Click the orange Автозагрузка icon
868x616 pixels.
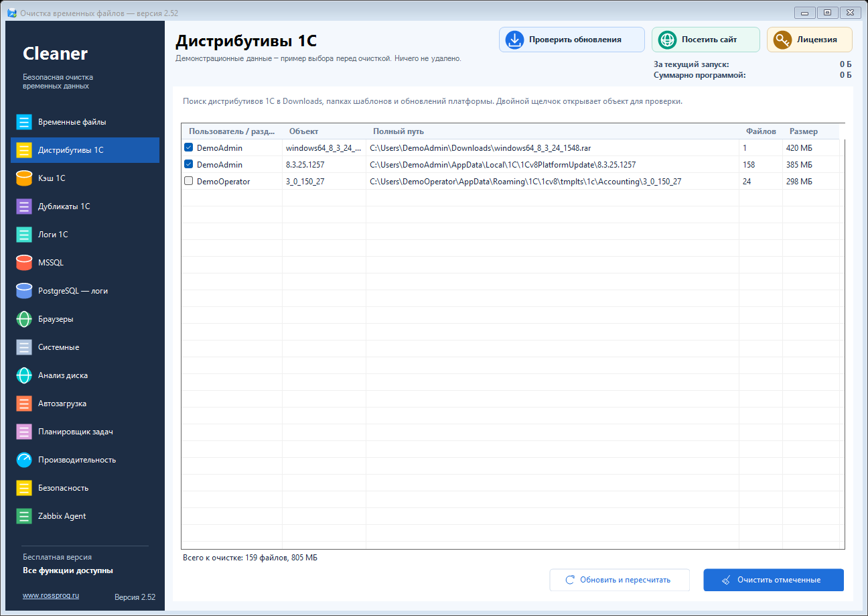tap(24, 404)
